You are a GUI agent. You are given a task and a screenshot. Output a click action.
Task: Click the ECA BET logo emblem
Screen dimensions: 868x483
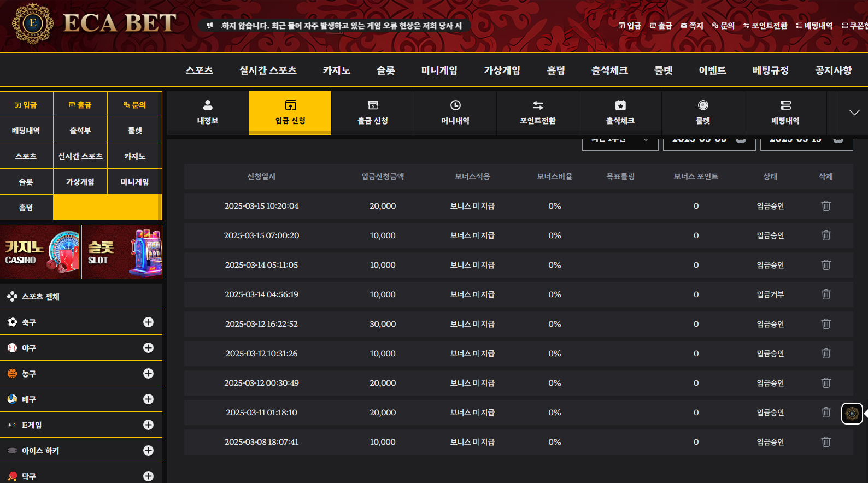tap(33, 23)
